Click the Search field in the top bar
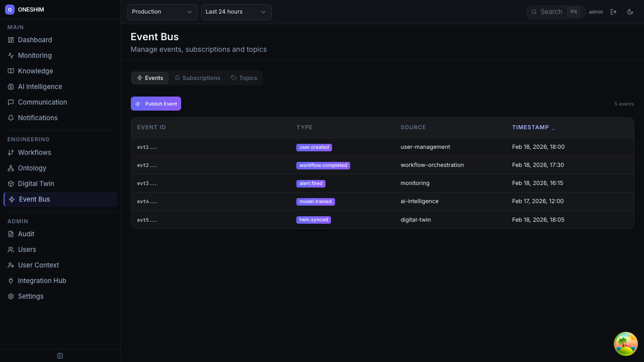Viewport: 644px width, 362px height. 551,12
